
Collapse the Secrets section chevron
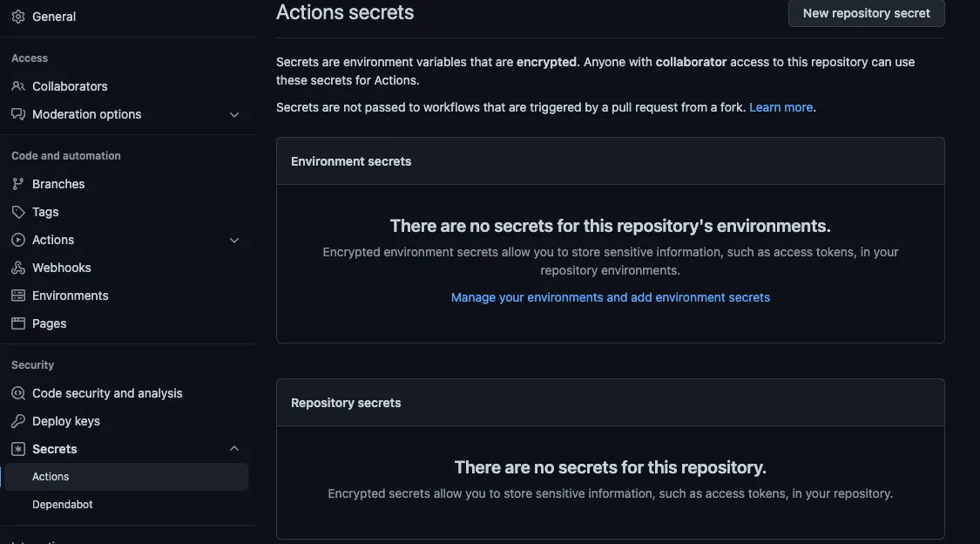point(234,448)
